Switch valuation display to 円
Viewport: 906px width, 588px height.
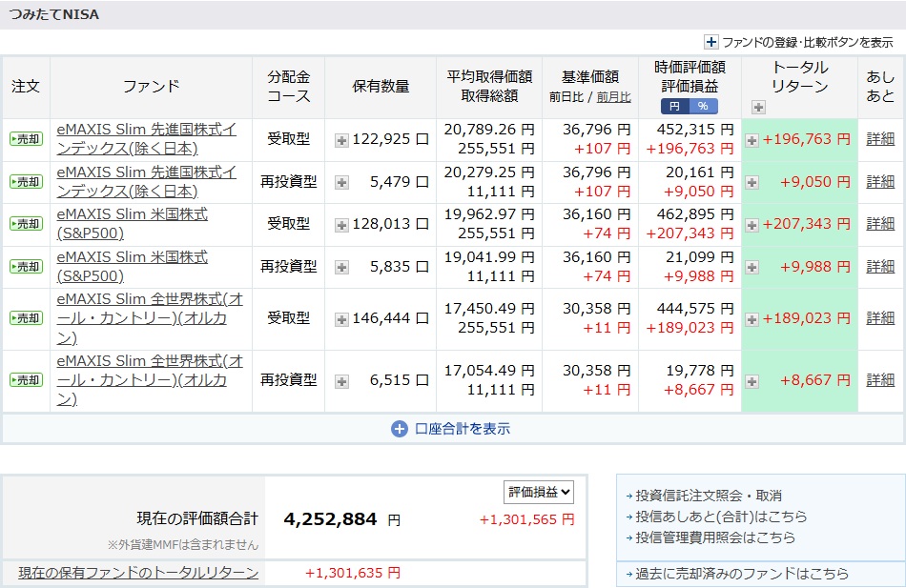(675, 106)
